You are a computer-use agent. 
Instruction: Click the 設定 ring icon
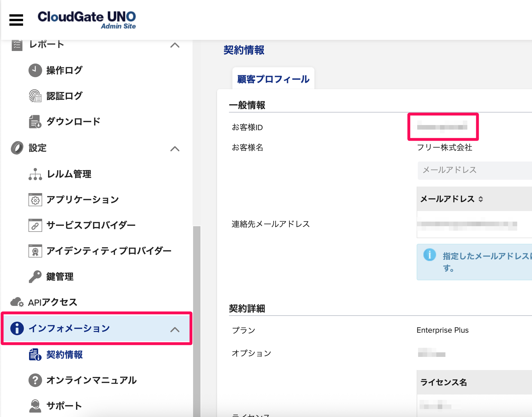click(x=17, y=148)
